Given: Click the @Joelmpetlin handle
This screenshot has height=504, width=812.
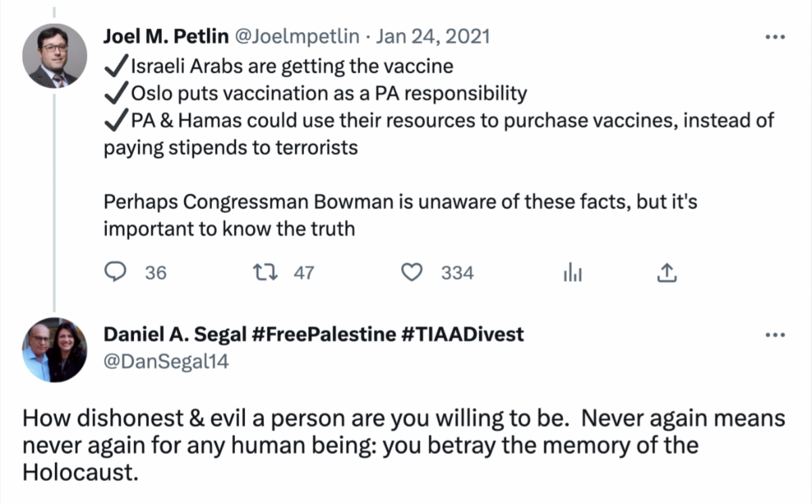Looking at the screenshot, I should (x=297, y=37).
